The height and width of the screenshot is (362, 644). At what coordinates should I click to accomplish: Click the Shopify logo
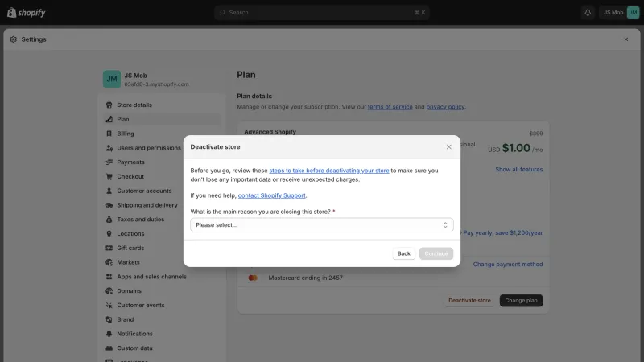(x=27, y=13)
